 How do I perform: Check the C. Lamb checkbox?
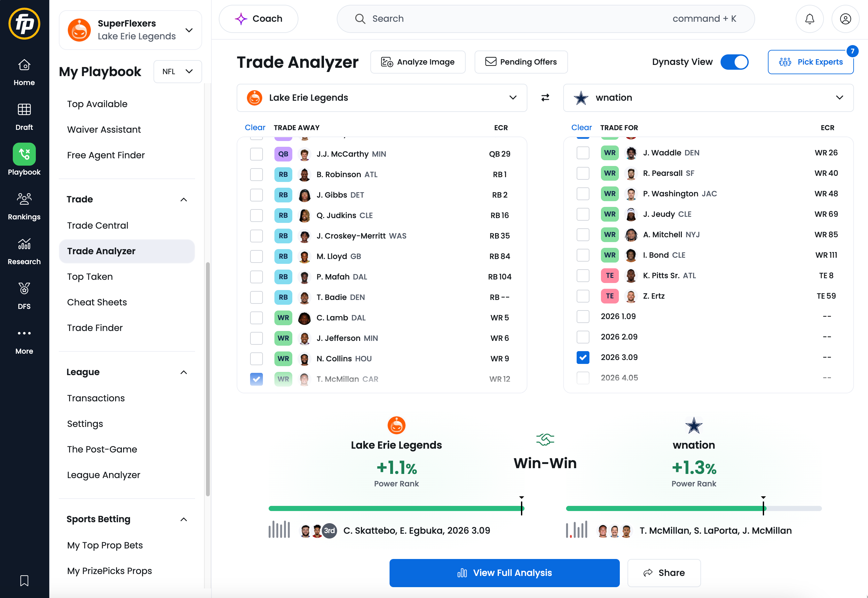click(x=256, y=318)
